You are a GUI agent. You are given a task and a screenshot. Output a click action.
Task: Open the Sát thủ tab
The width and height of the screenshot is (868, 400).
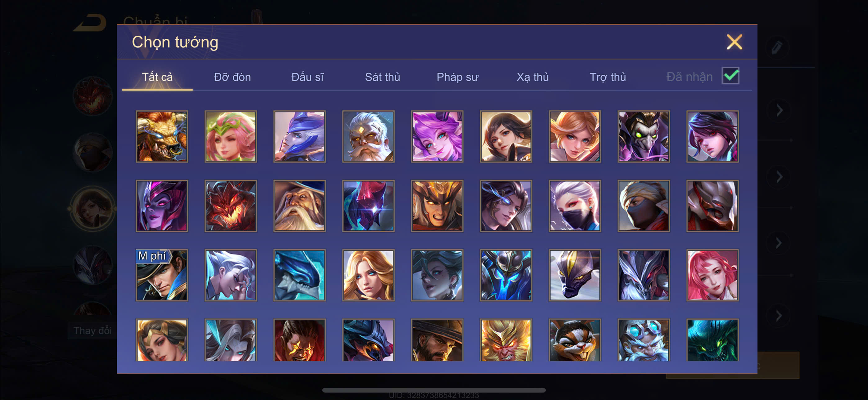pyautogui.click(x=382, y=77)
